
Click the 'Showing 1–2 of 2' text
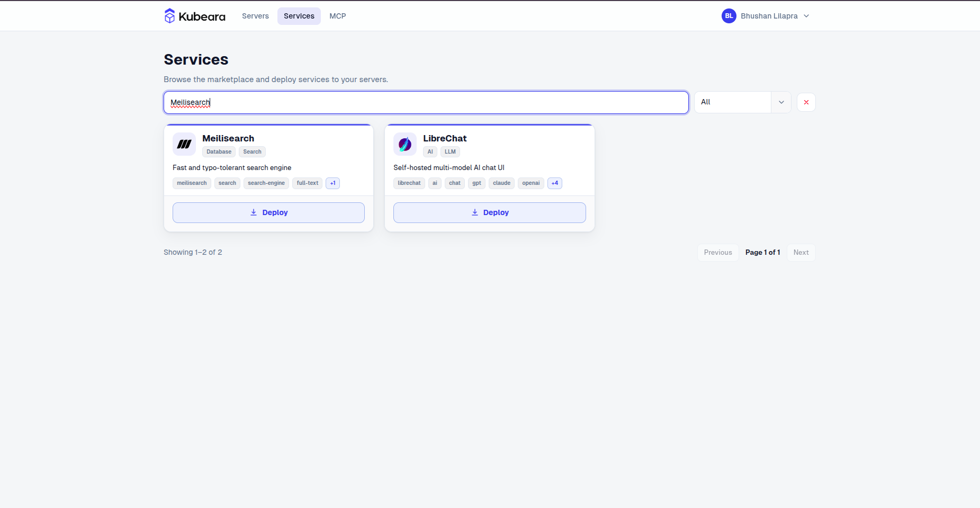[x=193, y=253]
